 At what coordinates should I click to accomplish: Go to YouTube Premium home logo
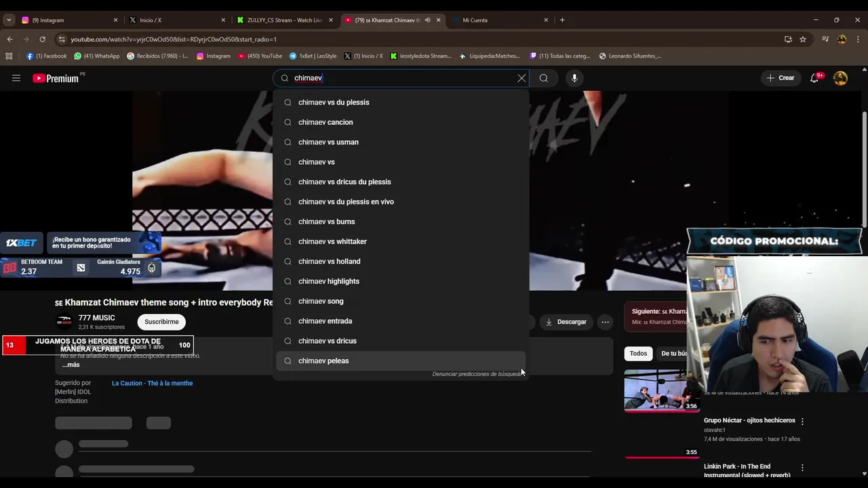(56, 78)
